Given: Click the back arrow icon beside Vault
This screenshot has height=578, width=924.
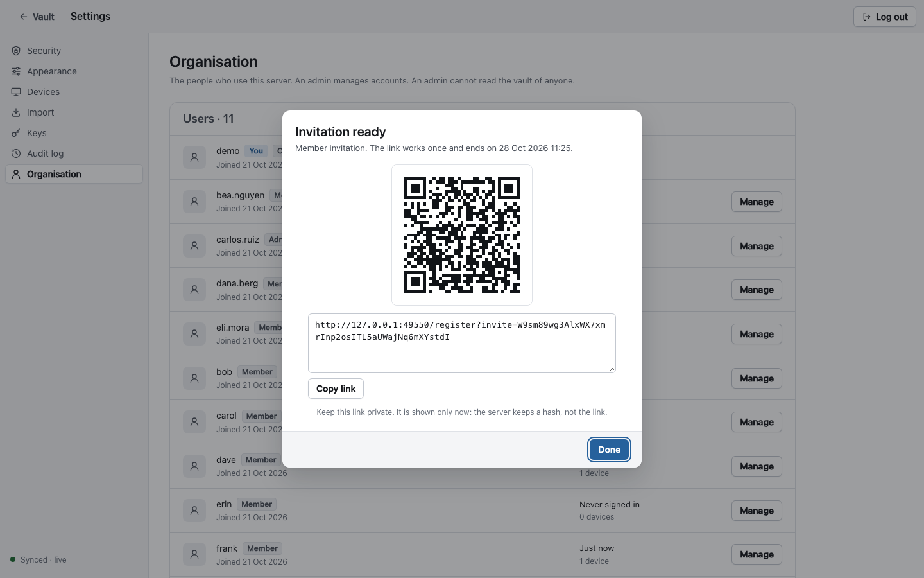Looking at the screenshot, I should (x=23, y=17).
